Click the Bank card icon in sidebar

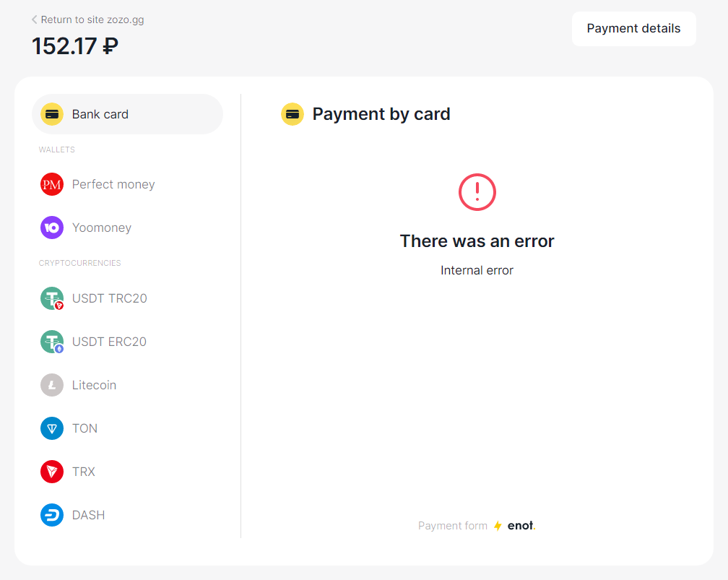click(x=52, y=114)
